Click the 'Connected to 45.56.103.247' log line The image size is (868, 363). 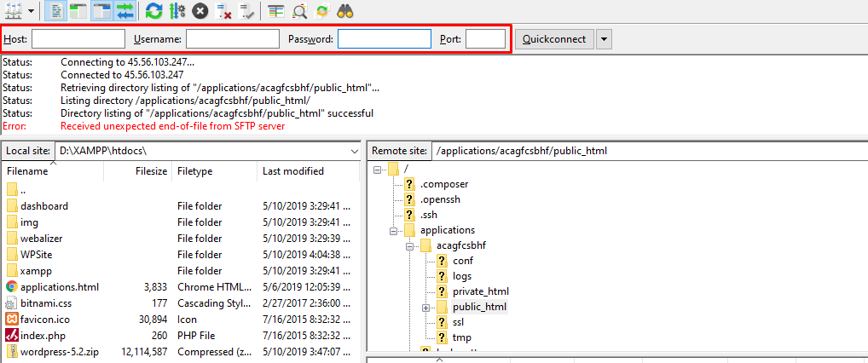[x=122, y=75]
